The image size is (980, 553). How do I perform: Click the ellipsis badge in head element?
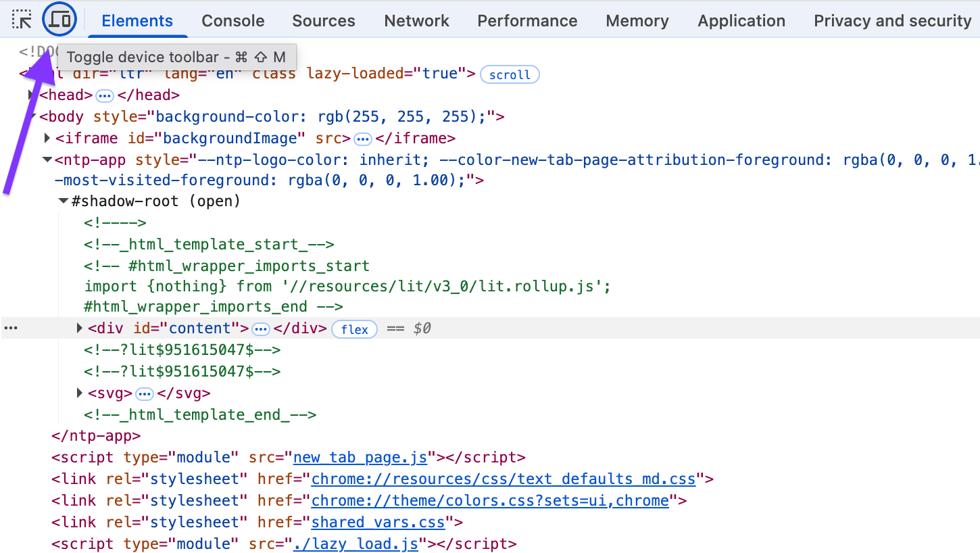pos(105,95)
